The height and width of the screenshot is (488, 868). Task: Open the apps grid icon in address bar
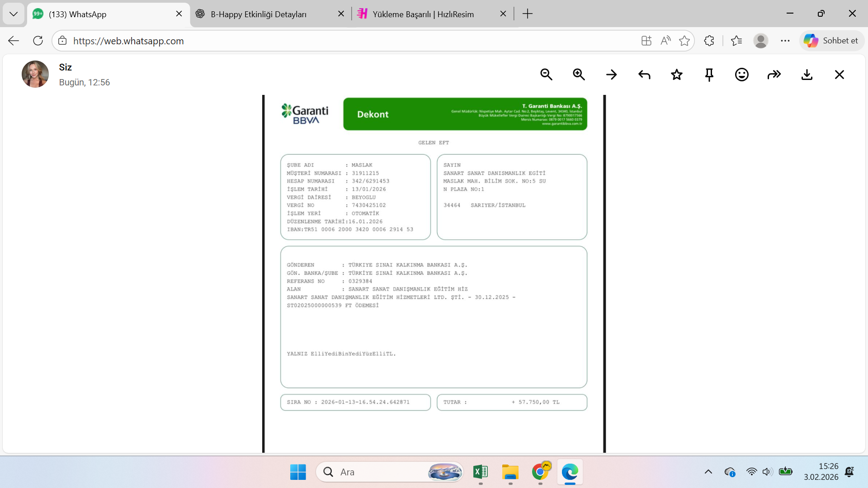[x=646, y=41]
